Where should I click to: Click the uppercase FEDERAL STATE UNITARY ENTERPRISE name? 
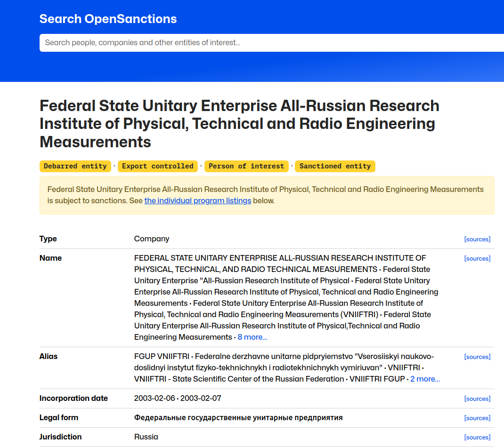point(280,263)
